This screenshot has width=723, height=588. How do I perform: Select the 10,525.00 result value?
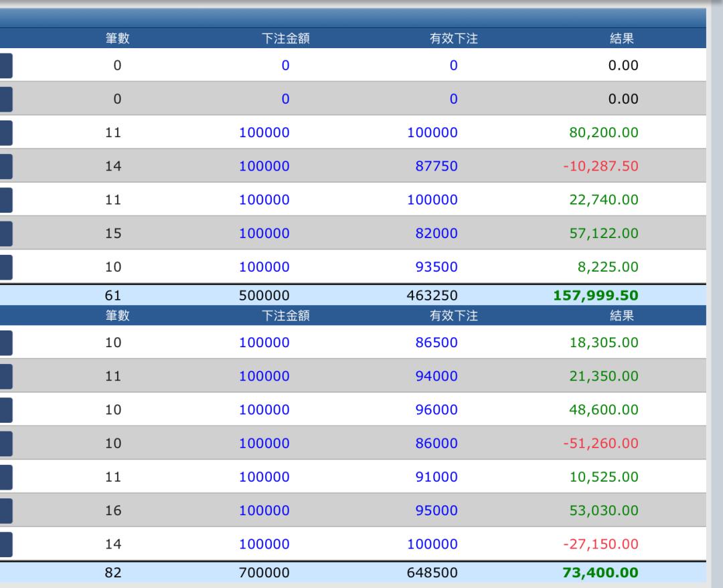pyautogui.click(x=604, y=477)
